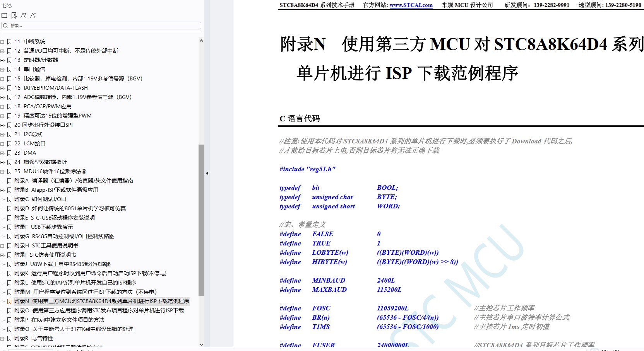644x351 pixels.
Task: Open bookmark '附录Q 关于中断号大于31'
Action: pyautogui.click(x=74, y=329)
